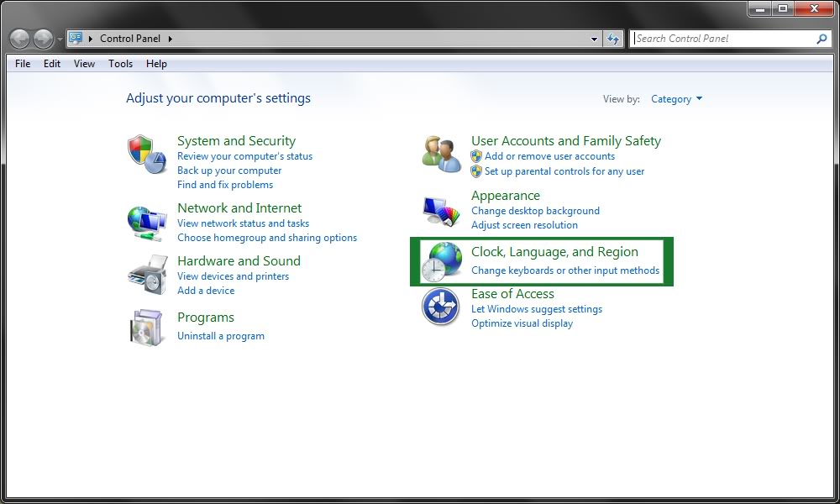840x504 pixels.
Task: Open Adjust screen resolution link
Action: pos(524,225)
